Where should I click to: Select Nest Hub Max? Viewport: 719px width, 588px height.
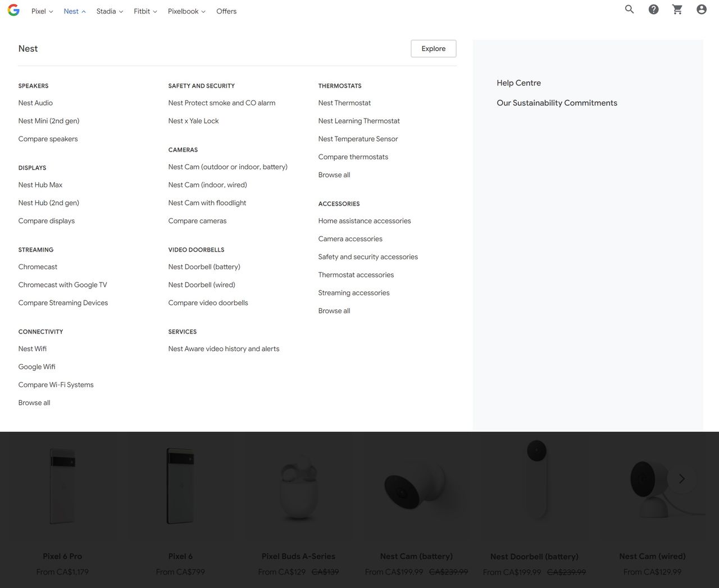[40, 185]
